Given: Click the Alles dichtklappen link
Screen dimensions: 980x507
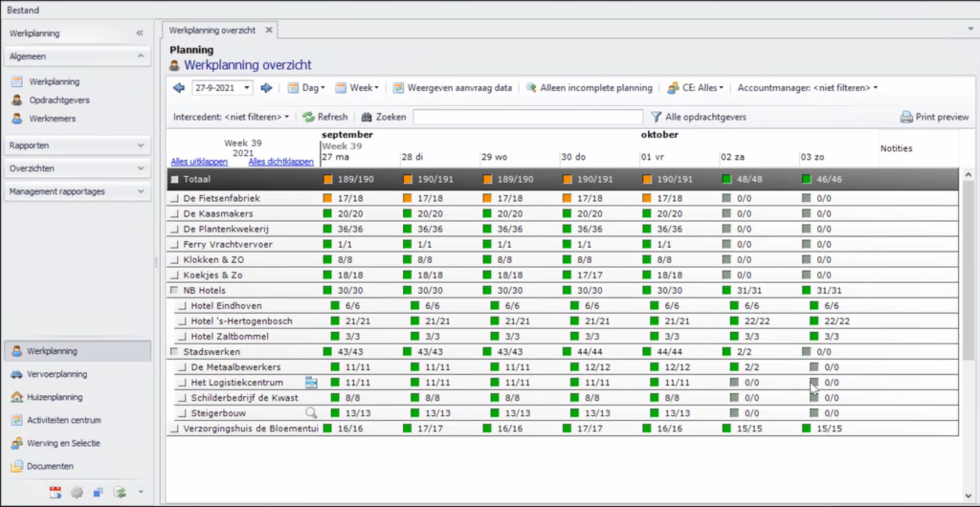Looking at the screenshot, I should pyautogui.click(x=280, y=162).
